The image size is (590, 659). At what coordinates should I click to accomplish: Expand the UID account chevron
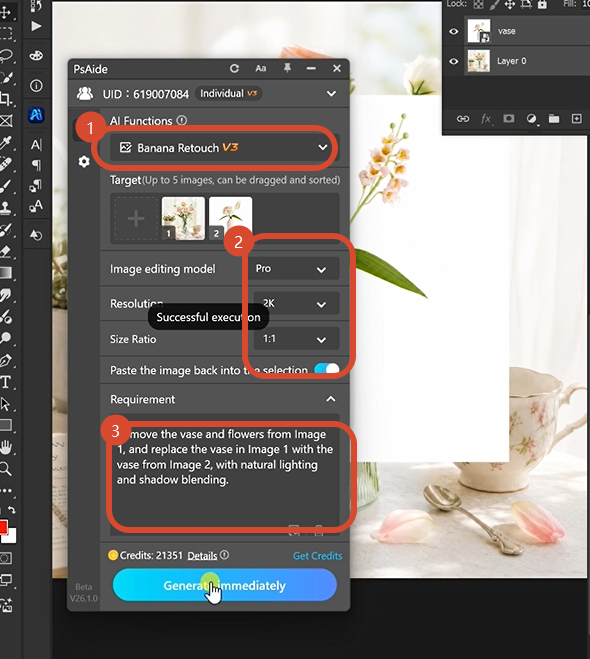pos(331,94)
